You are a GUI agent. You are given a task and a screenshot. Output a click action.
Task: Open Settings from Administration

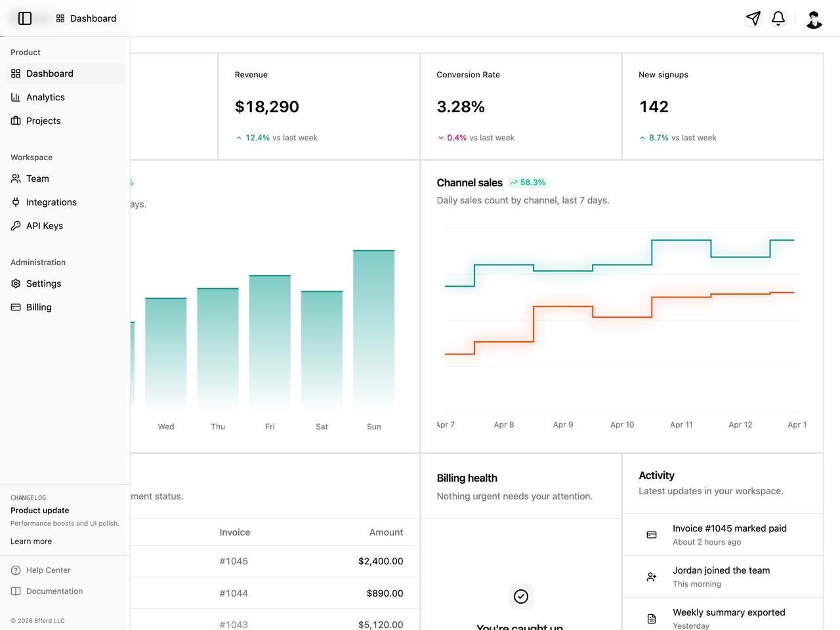click(x=65, y=283)
